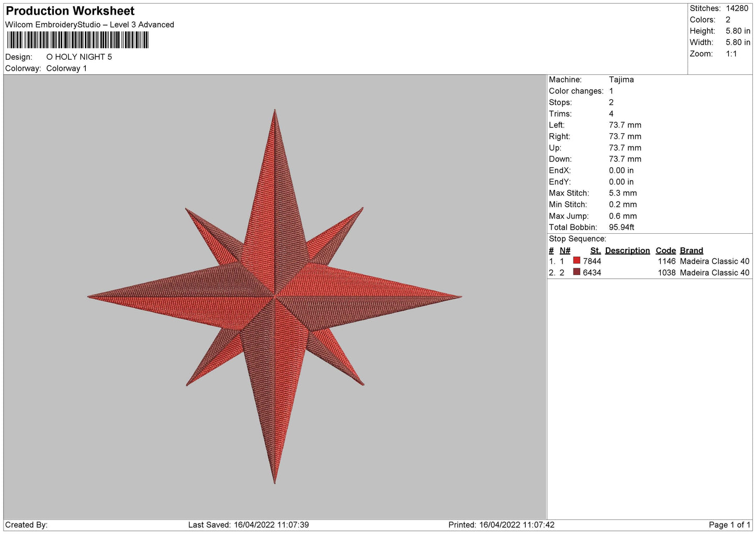Select stop sequence row 1 Madeira Classic 40
Viewport: 756px width, 534px height.
[715, 261]
